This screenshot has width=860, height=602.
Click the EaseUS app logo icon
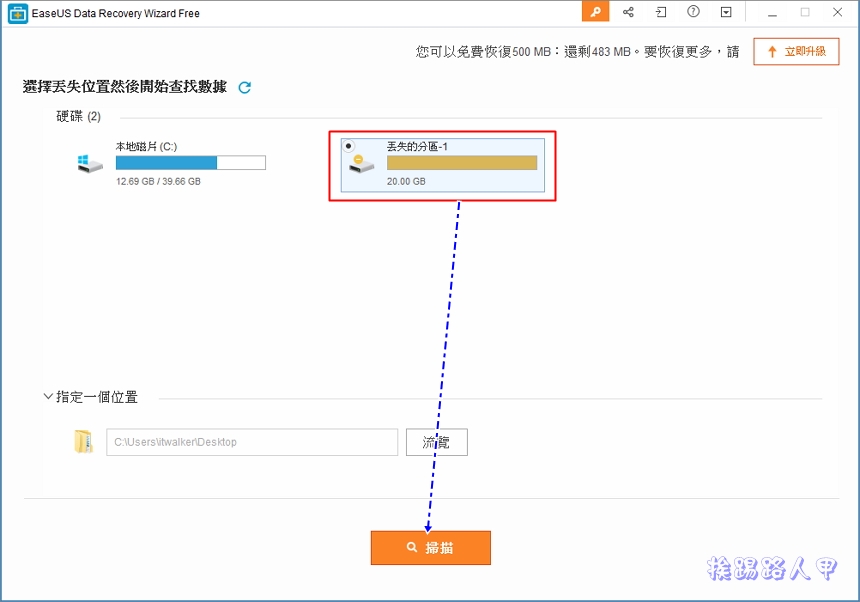click(18, 13)
